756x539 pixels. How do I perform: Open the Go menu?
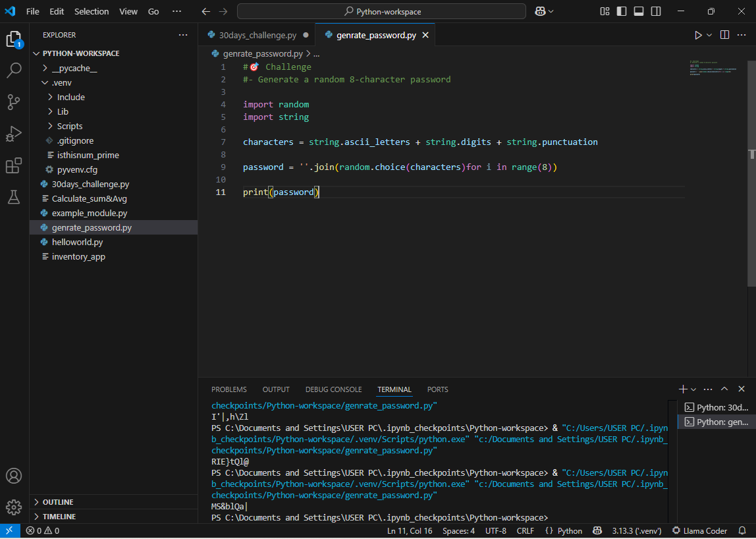[x=153, y=11]
